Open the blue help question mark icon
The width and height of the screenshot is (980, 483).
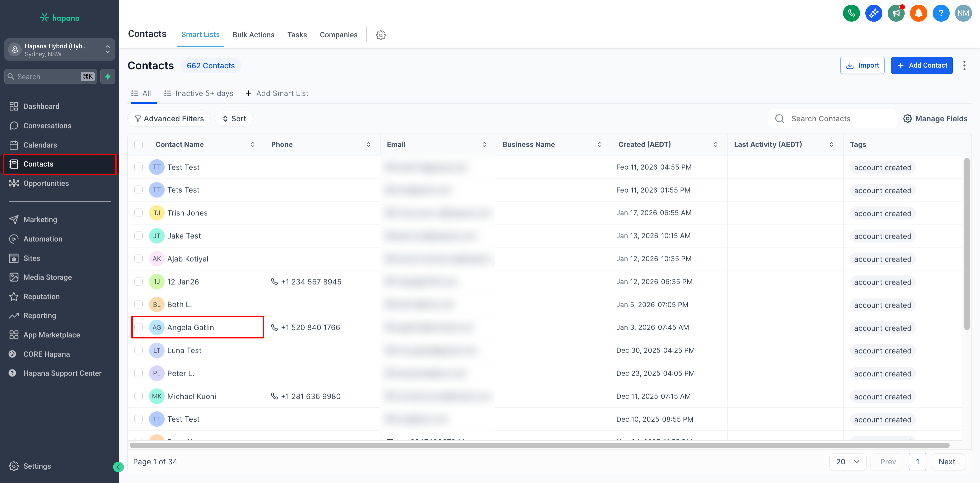941,13
